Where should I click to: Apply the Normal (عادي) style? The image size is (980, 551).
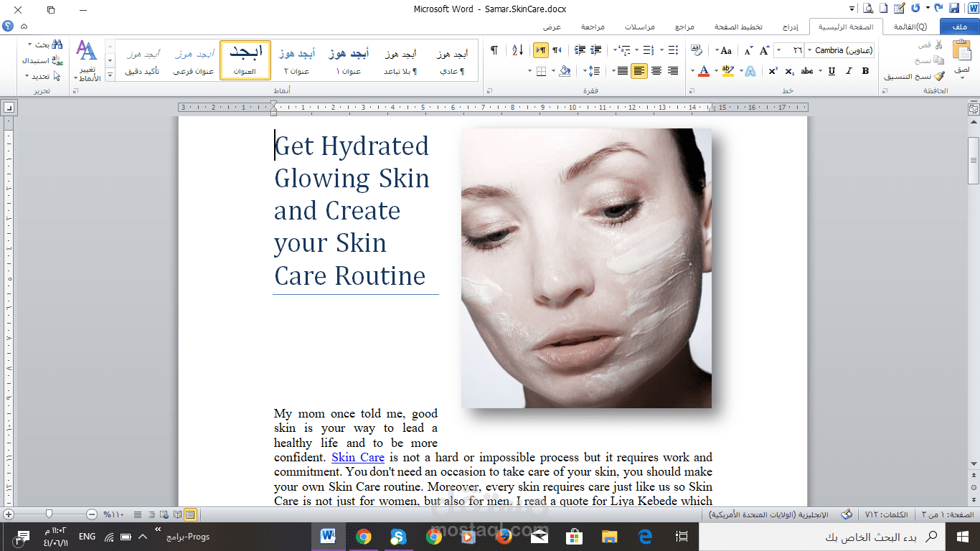(452, 60)
